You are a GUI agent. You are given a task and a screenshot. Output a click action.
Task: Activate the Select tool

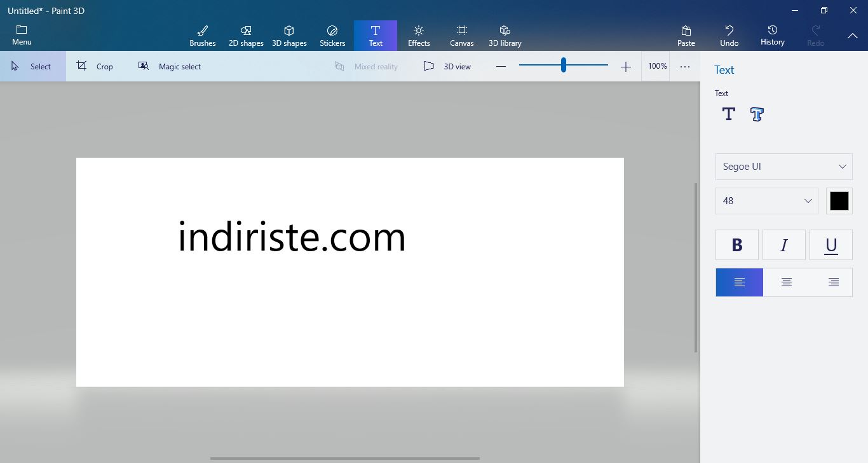coord(33,66)
